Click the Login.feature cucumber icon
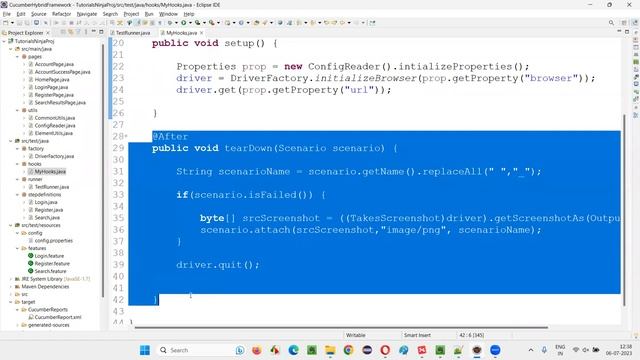Screen dimensions: 640x360 31,256
